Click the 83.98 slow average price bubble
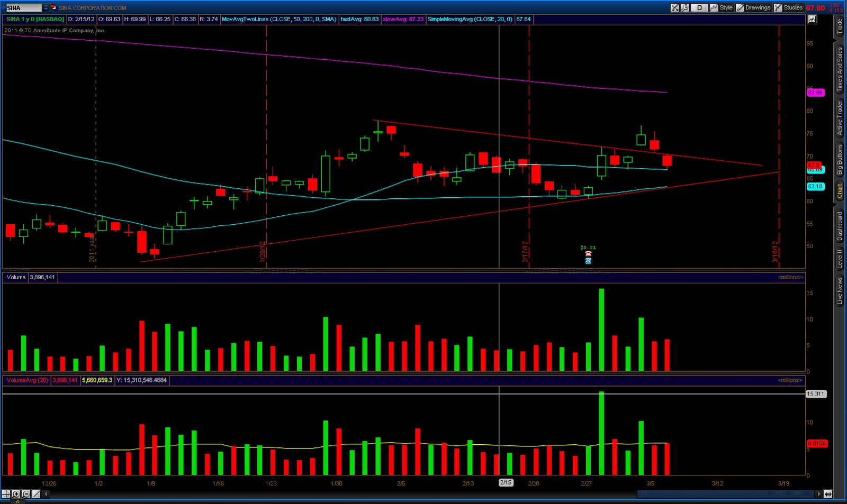Image resolution: width=847 pixels, height=504 pixels. tap(815, 93)
